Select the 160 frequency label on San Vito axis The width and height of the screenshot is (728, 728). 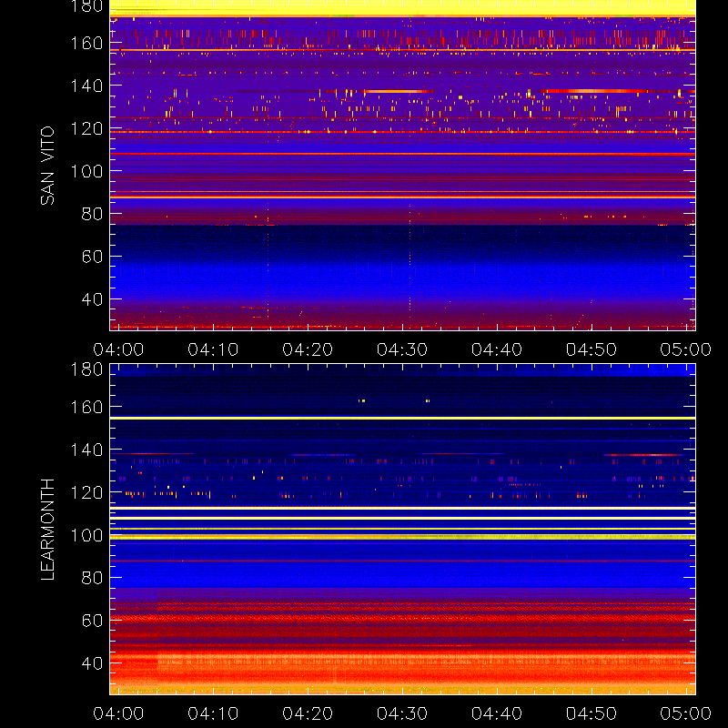pos(86,43)
